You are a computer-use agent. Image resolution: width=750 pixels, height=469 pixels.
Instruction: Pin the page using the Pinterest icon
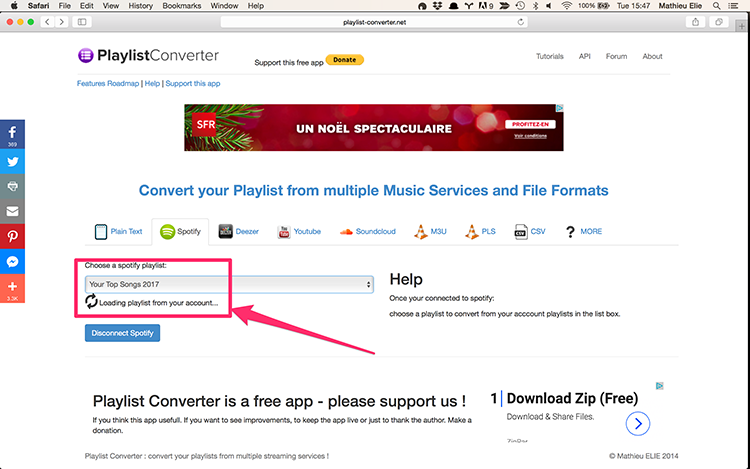pos(12,236)
